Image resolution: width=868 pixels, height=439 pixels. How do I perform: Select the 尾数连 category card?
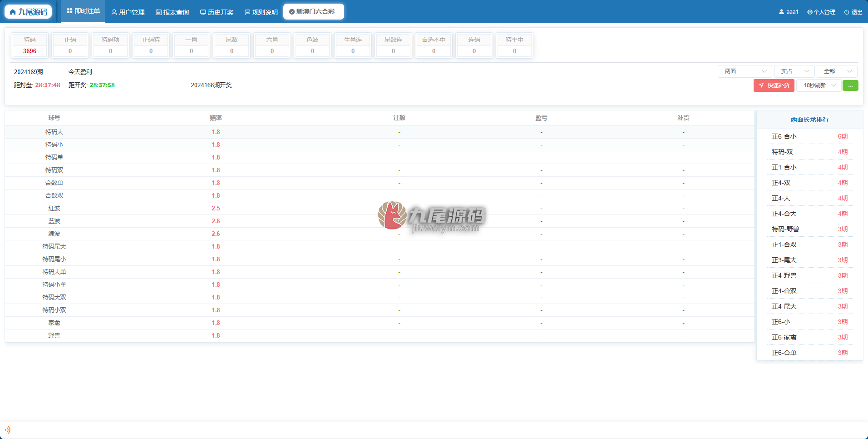pos(393,45)
